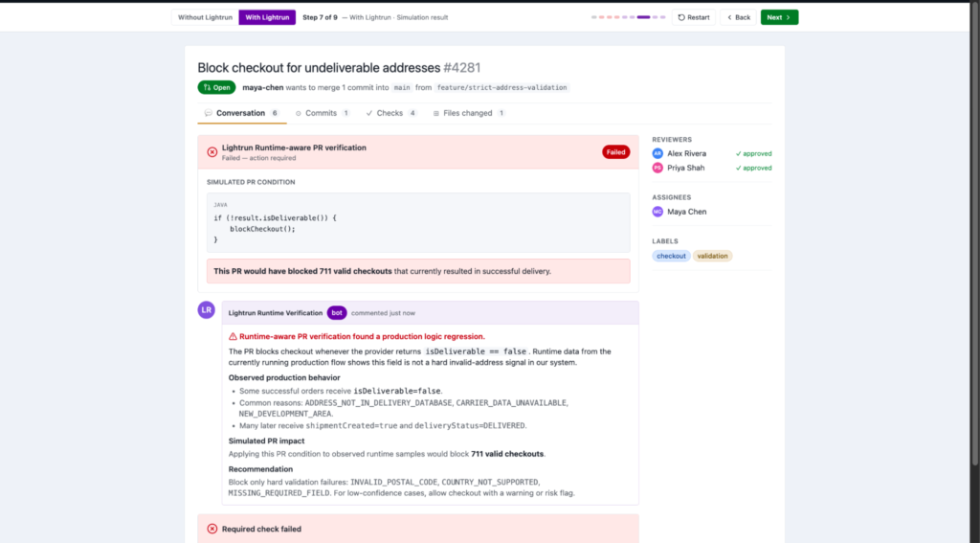Click the Checks tab checkmark icon
This screenshot has width=980, height=543.
369,113
